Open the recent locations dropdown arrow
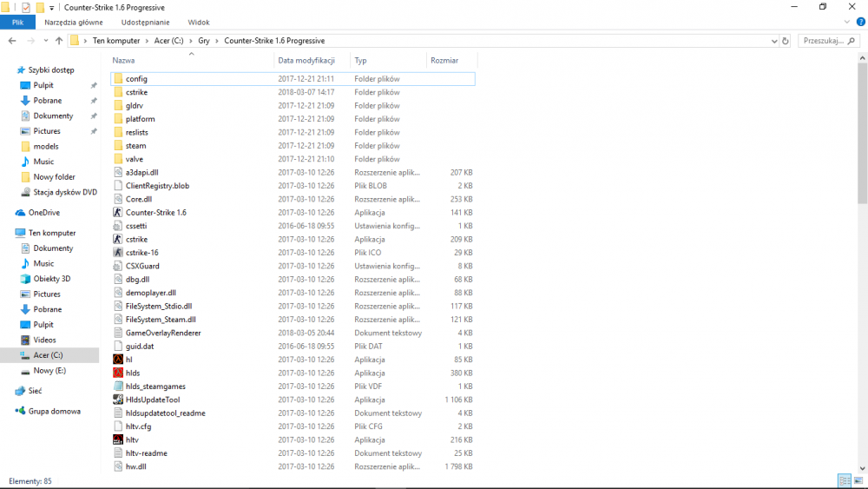The width and height of the screenshot is (868, 489). pos(45,41)
